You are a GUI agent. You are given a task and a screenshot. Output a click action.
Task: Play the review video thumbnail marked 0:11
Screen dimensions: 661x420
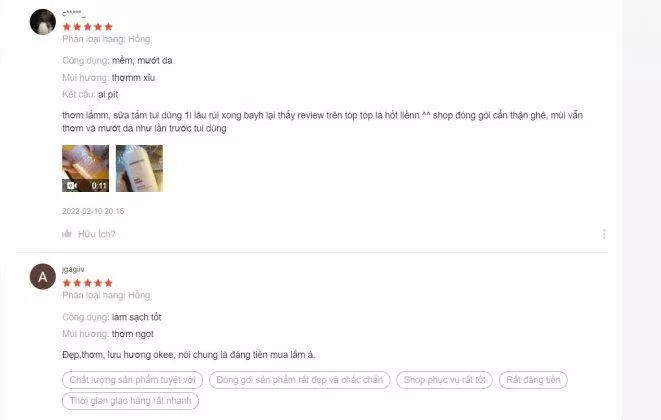point(86,168)
